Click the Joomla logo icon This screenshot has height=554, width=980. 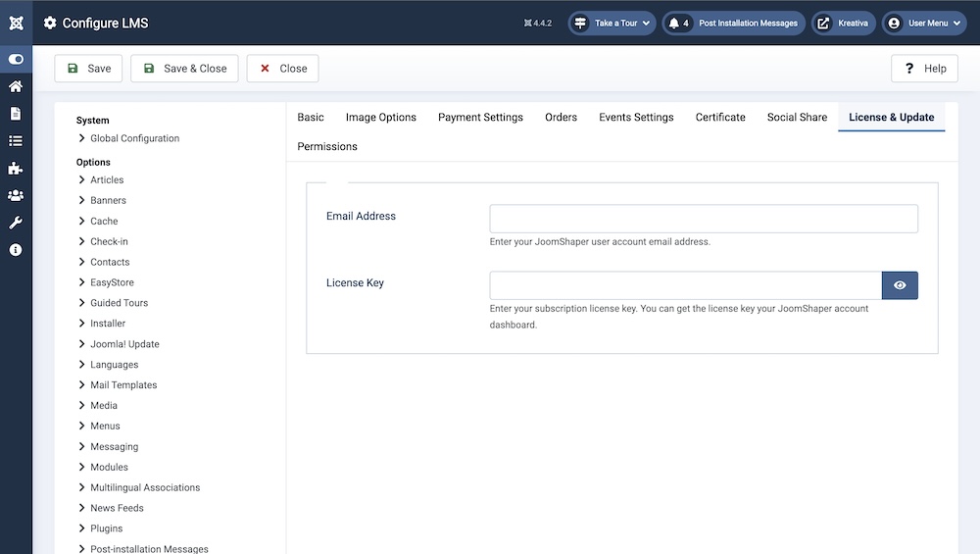16,23
